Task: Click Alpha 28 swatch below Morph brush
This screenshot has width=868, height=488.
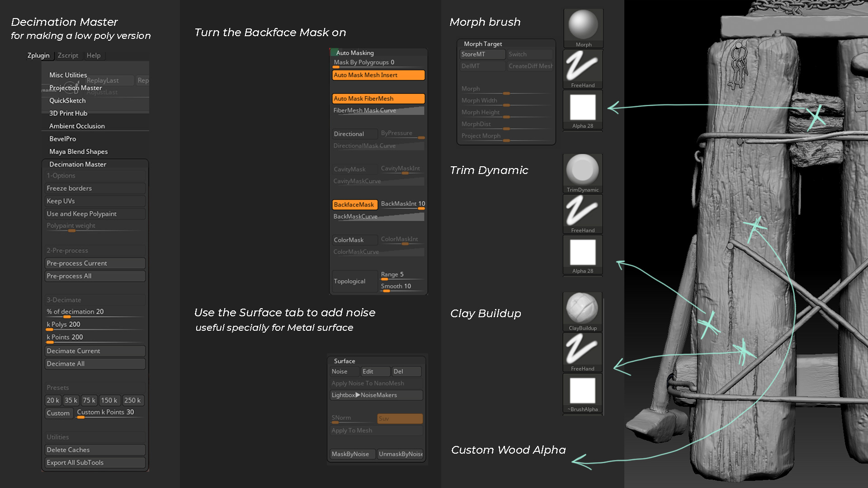Action: click(583, 108)
